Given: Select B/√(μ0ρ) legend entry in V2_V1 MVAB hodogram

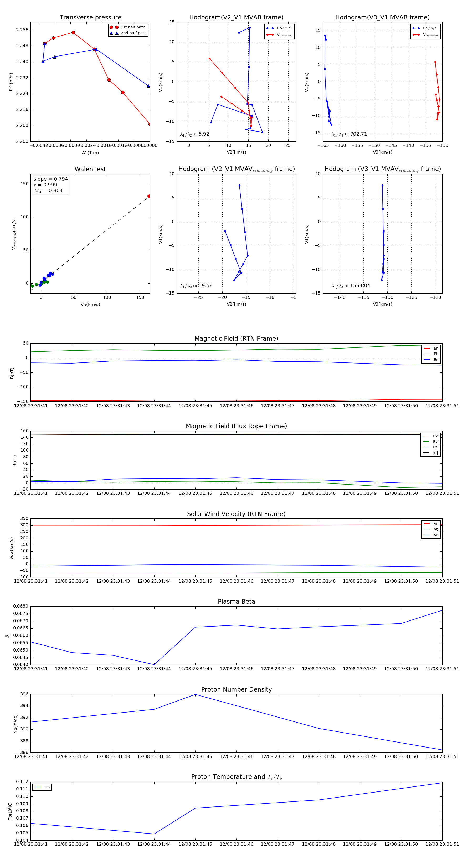Looking at the screenshot, I should click(279, 28).
